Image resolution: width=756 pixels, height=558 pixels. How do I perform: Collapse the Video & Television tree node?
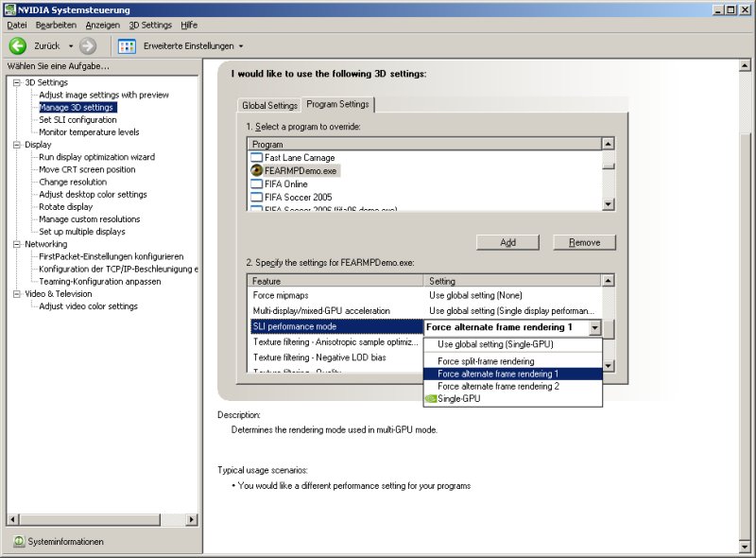tap(17, 293)
